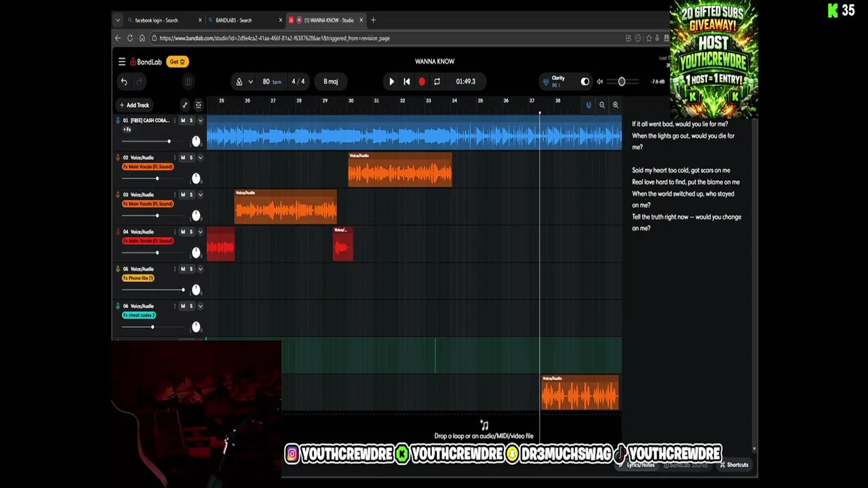Expand track 02 options chevron
The image size is (868, 488).
(200, 157)
